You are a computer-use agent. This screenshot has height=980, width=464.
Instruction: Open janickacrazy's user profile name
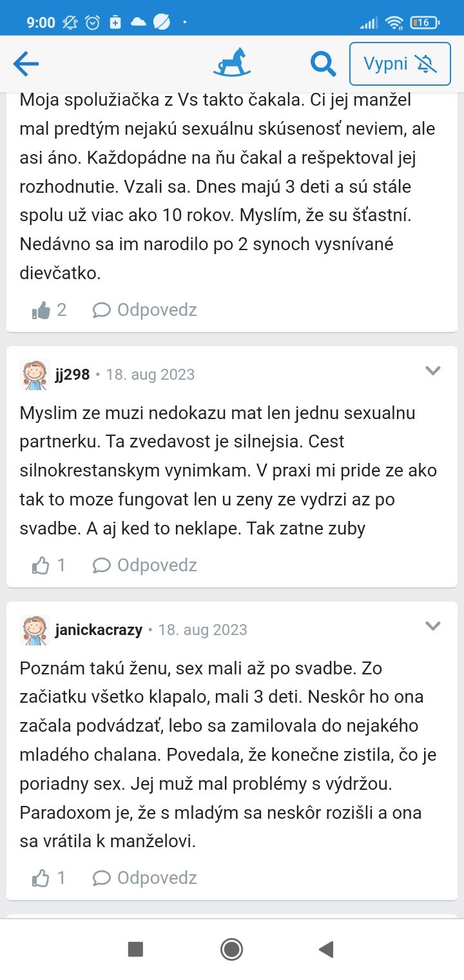coord(99,630)
